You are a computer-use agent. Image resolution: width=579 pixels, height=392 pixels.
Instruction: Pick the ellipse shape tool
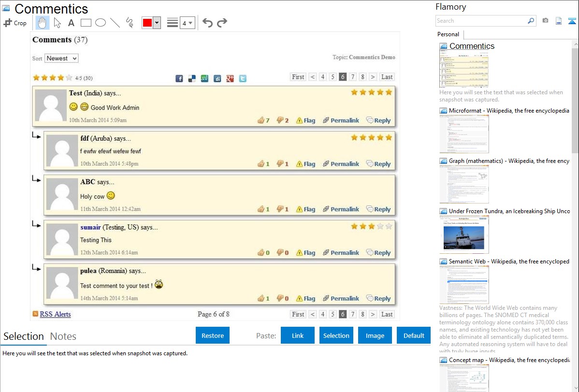tap(101, 23)
